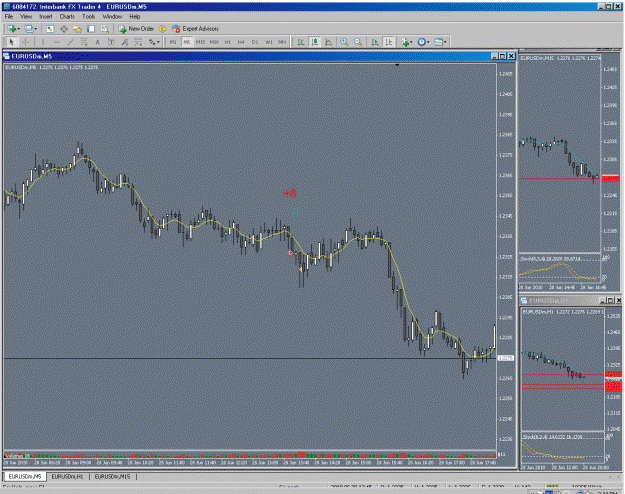The height and width of the screenshot is (494, 625).
Task: Toggle the Market Watch window icon
Action: 50,29
